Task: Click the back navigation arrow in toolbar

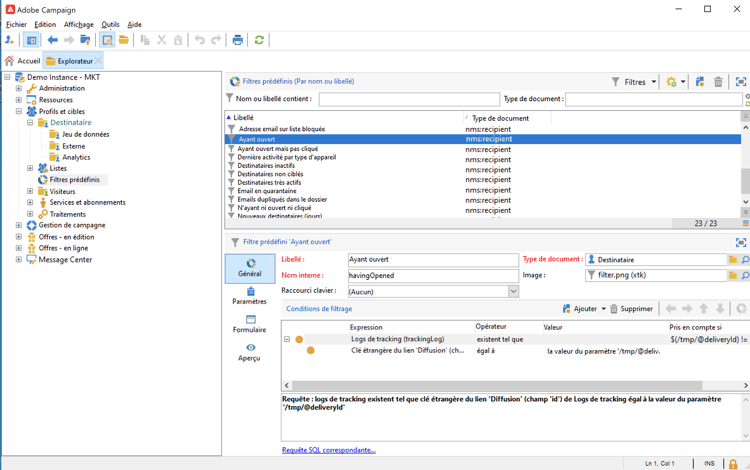Action: 53,40
